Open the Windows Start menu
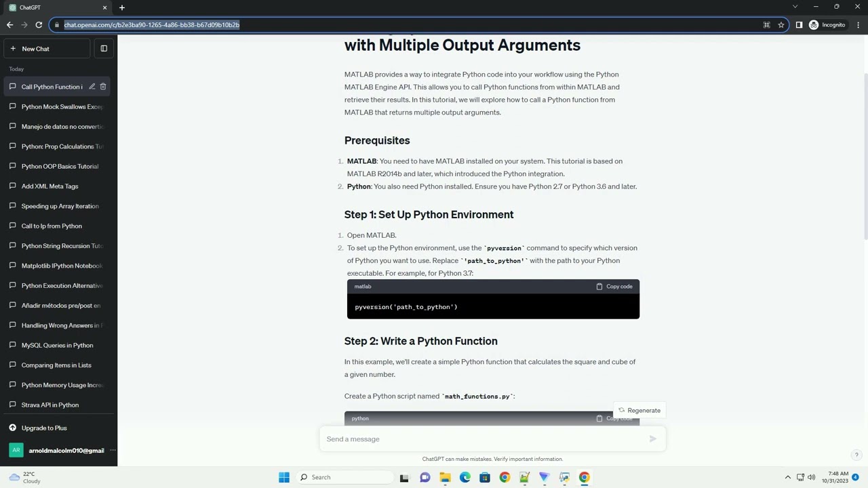The image size is (868, 488). coord(284,477)
